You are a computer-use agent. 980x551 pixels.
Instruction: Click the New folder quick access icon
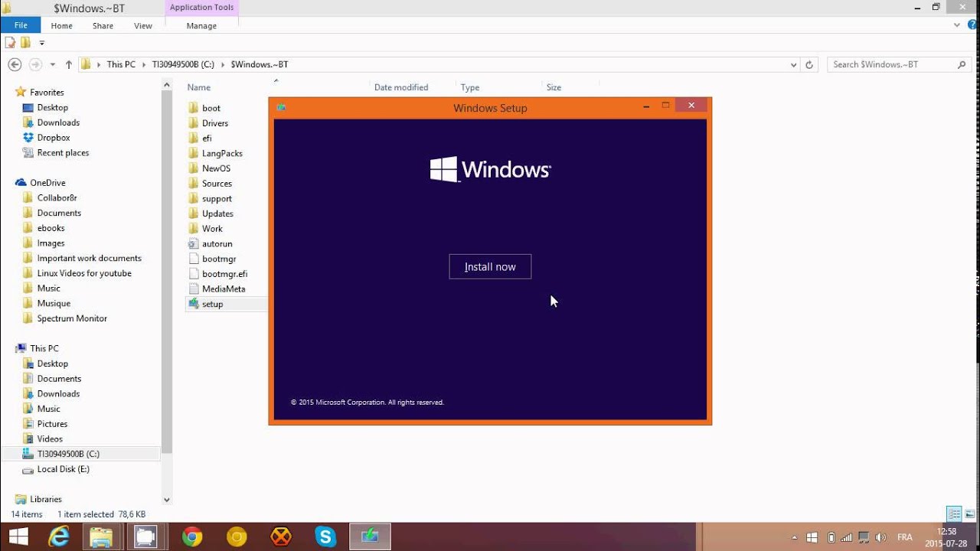pyautogui.click(x=25, y=43)
